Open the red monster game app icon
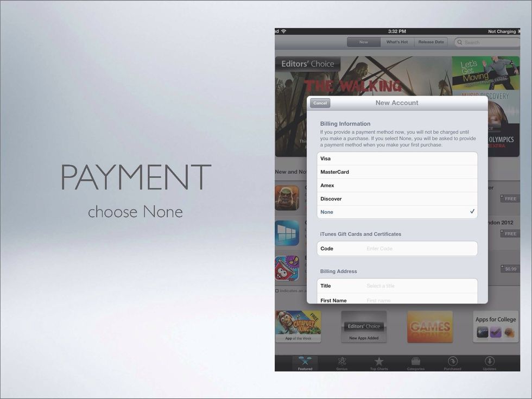The image size is (532, 399). click(287, 268)
